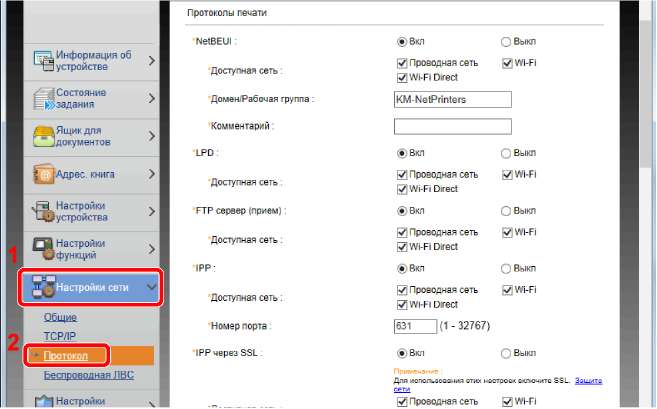Click the Информация об устройстве icon
The width and height of the screenshot is (657, 409).
point(42,61)
